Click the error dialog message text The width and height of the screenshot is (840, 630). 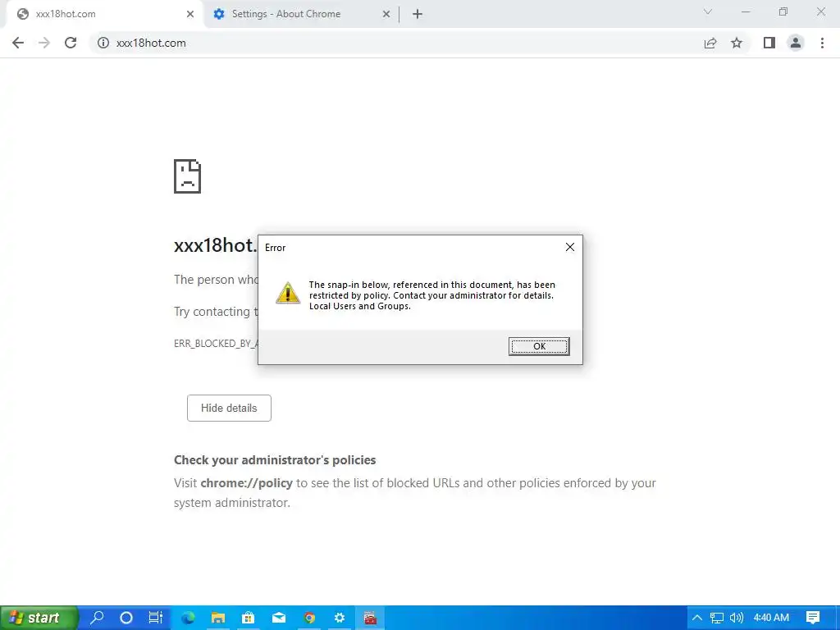[431, 295]
